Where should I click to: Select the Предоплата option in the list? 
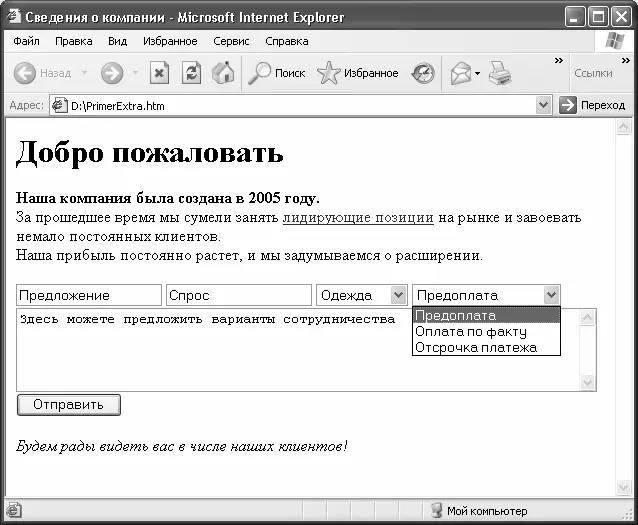486,315
